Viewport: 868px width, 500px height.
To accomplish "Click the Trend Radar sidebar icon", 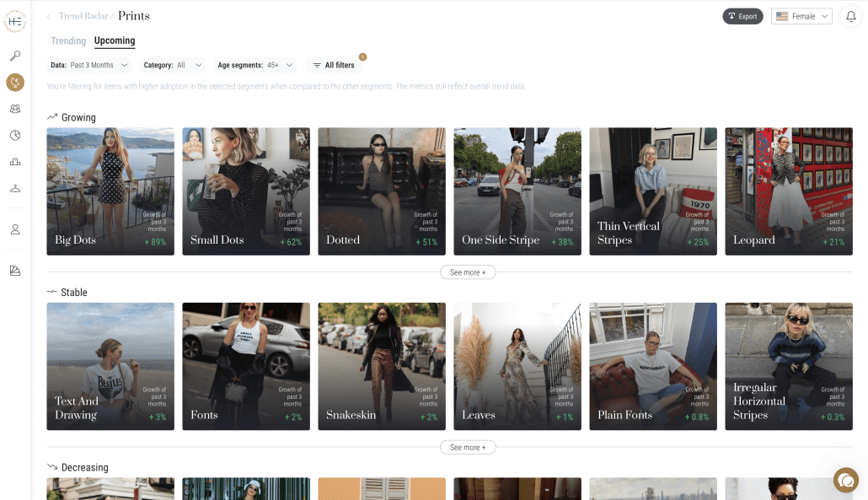I will [x=15, y=83].
